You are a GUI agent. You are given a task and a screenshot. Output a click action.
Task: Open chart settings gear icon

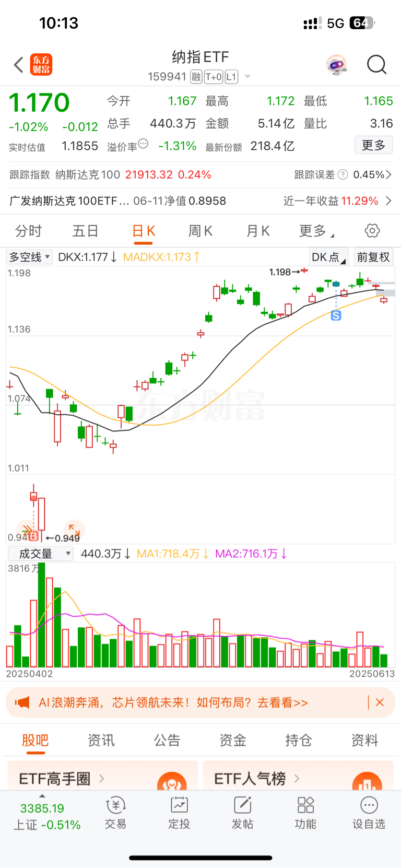372,231
